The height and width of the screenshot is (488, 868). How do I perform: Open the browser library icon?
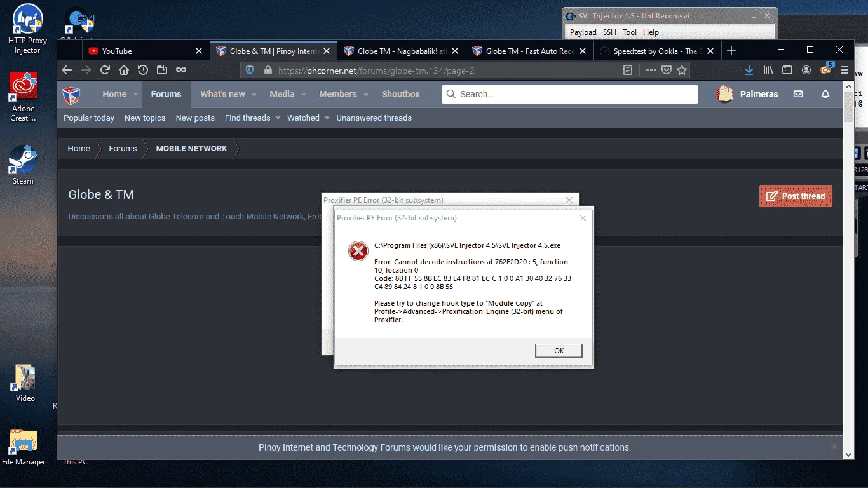pyautogui.click(x=768, y=71)
